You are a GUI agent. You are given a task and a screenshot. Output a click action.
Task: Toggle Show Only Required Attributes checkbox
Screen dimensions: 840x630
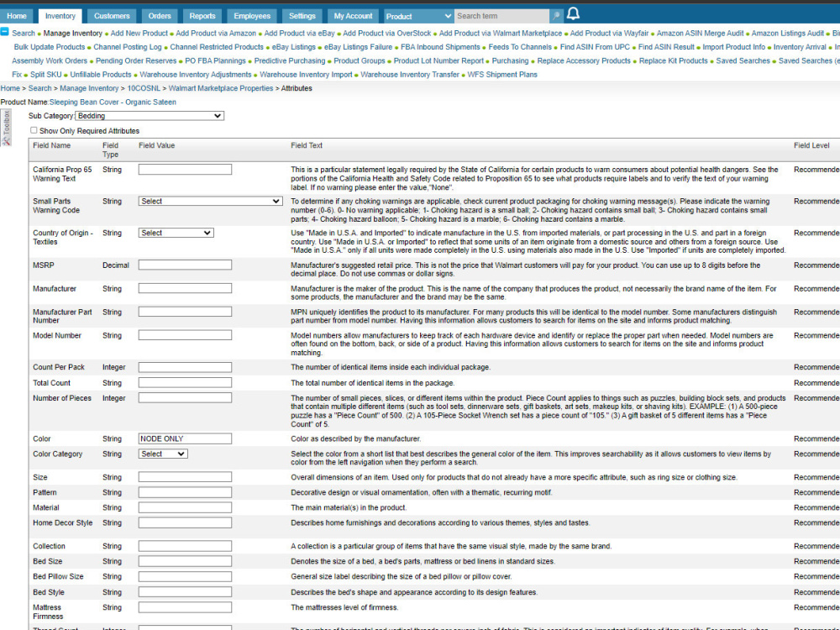(x=34, y=130)
